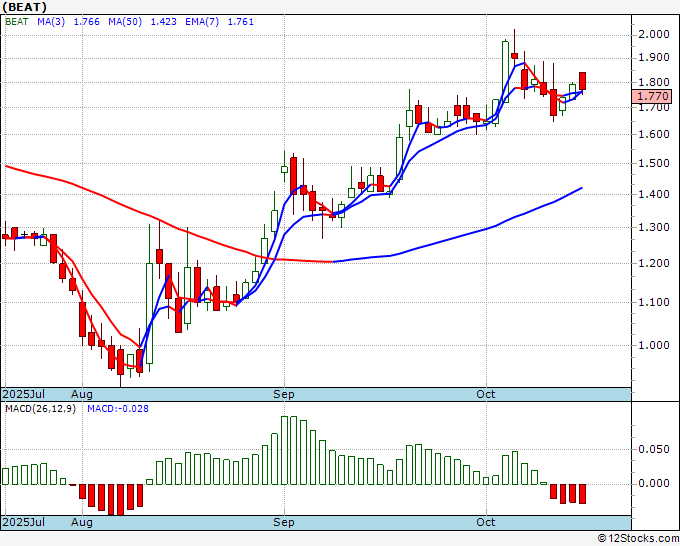Click Oct on the price chart axis

pyautogui.click(x=485, y=394)
